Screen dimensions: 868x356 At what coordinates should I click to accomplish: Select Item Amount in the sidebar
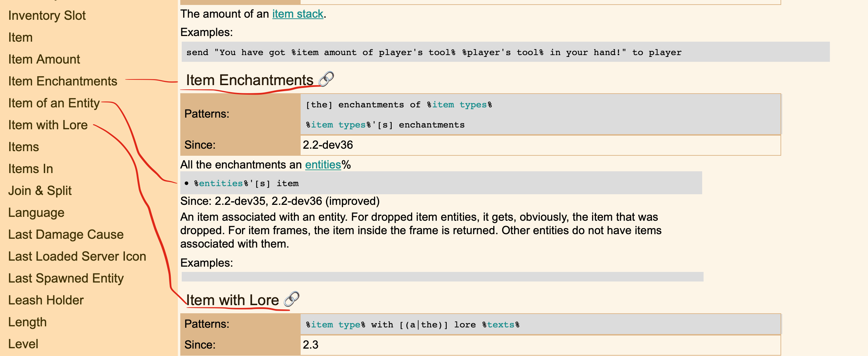click(44, 59)
